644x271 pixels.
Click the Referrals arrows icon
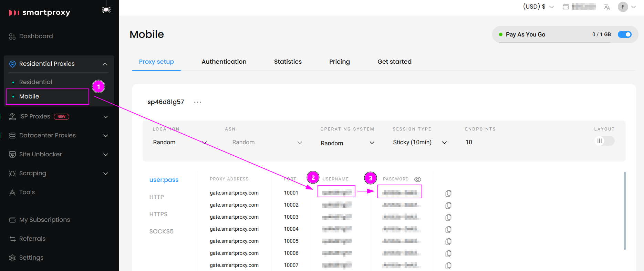[12, 239]
